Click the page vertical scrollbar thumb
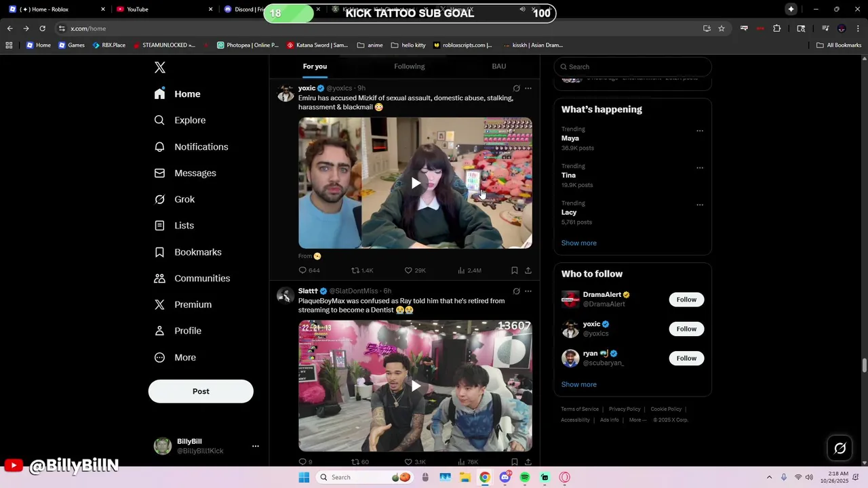Screen dimensions: 868x488 pos(865,365)
